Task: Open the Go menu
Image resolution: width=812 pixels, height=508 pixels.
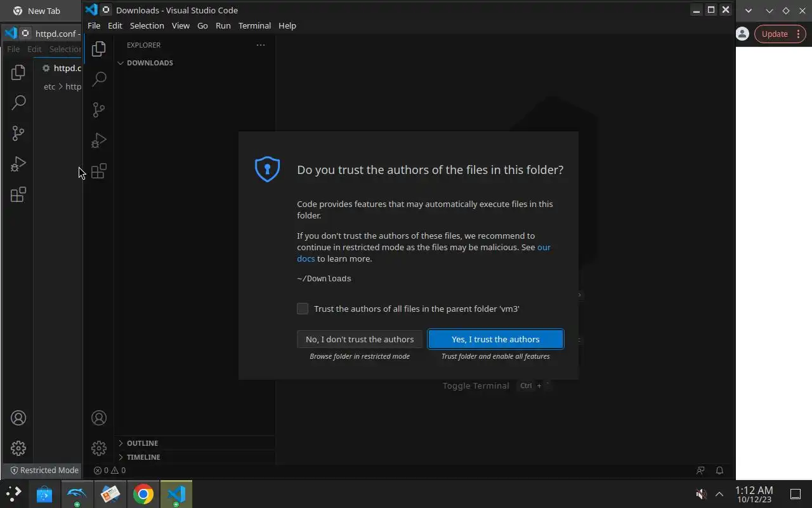Action: 202,25
